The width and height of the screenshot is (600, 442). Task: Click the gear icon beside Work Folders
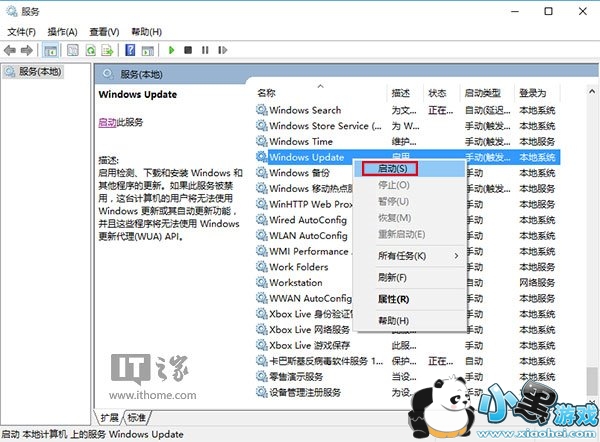click(262, 267)
